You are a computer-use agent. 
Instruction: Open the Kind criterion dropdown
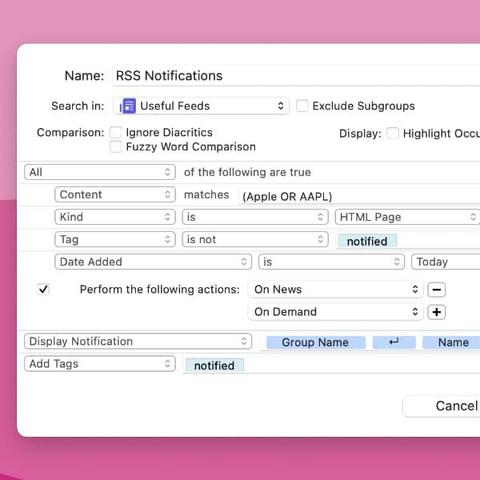coord(115,217)
